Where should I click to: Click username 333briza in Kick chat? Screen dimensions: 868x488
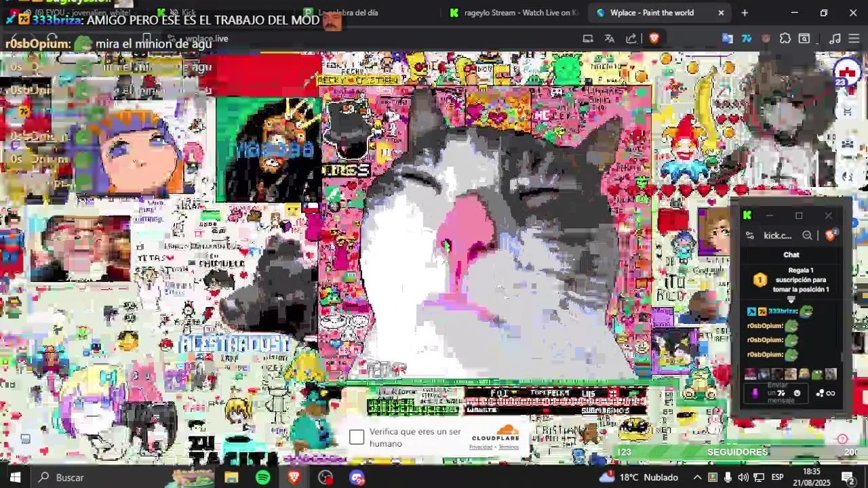pyautogui.click(x=783, y=311)
